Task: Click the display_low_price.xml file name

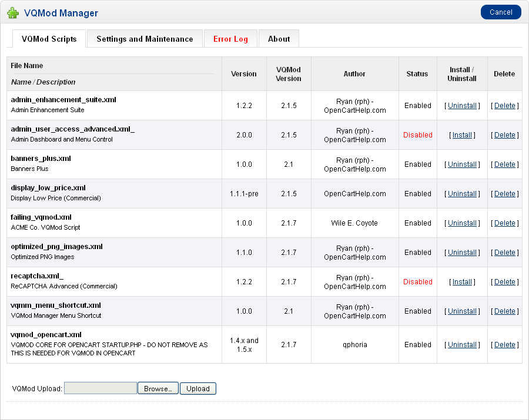Action: (x=48, y=188)
